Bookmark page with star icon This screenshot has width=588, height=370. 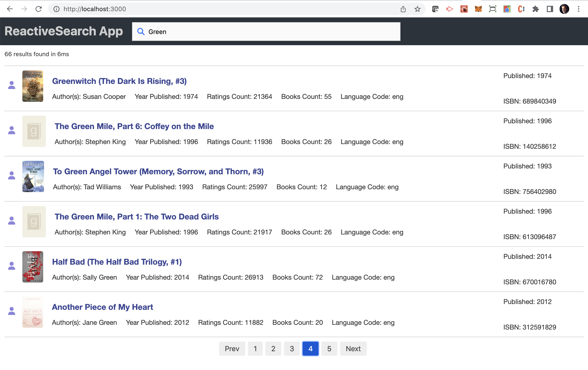tap(417, 9)
